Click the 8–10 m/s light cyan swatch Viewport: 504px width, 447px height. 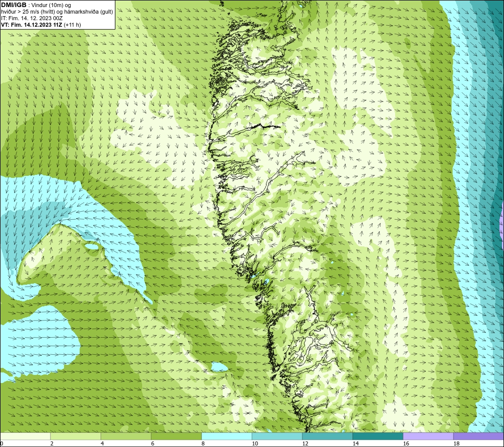click(x=227, y=436)
